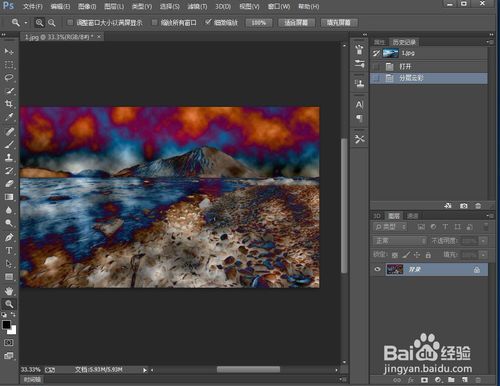Switch to the 3D panel tab
This screenshot has height=386, width=500.
point(377,216)
